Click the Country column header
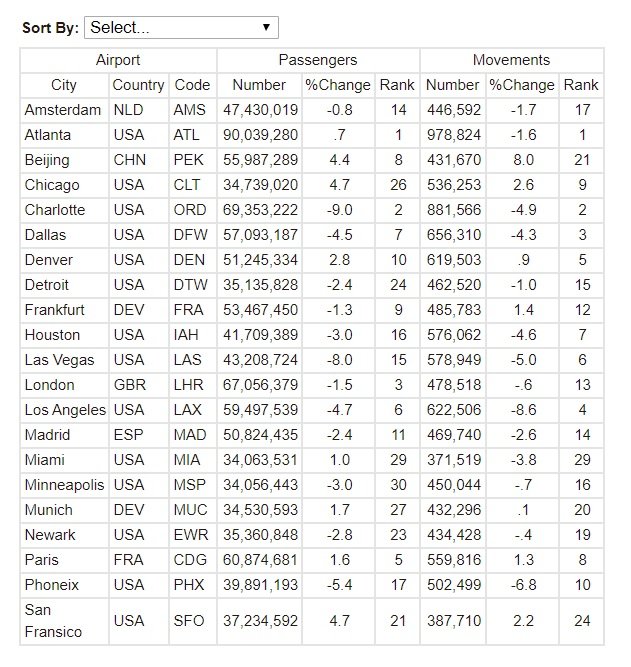 coord(138,85)
